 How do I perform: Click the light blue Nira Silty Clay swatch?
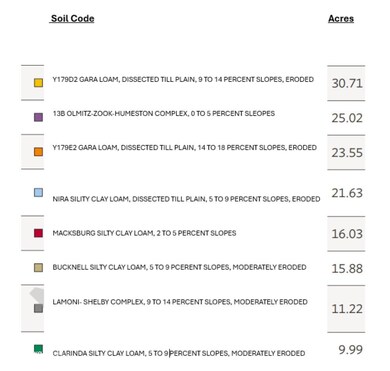[39, 192]
